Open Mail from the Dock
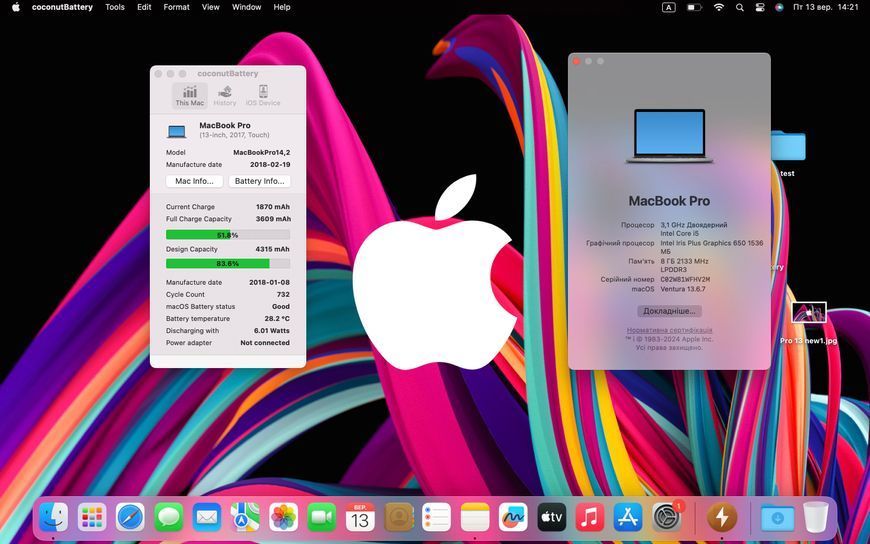This screenshot has width=870, height=544. (207, 517)
